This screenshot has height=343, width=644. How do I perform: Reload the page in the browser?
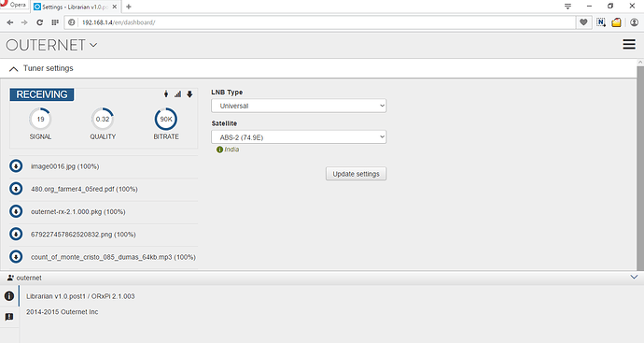(39, 22)
